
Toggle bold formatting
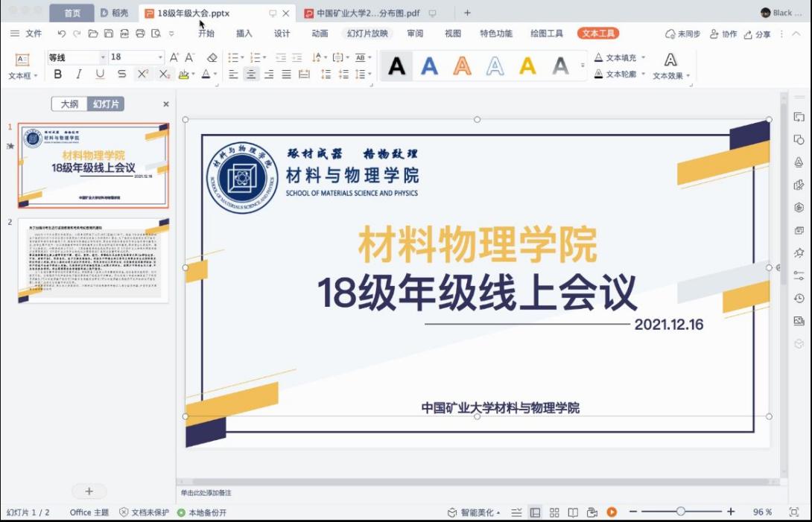[57, 74]
